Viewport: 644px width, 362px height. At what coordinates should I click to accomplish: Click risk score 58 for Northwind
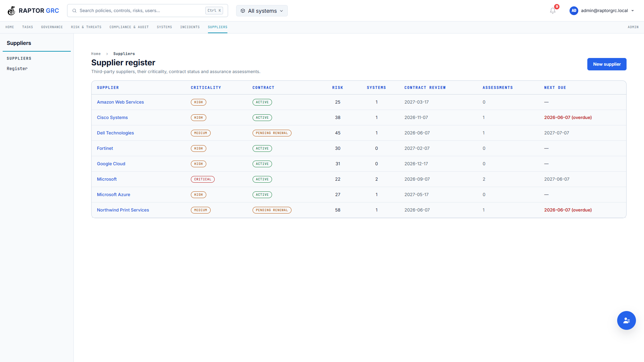pos(338,210)
